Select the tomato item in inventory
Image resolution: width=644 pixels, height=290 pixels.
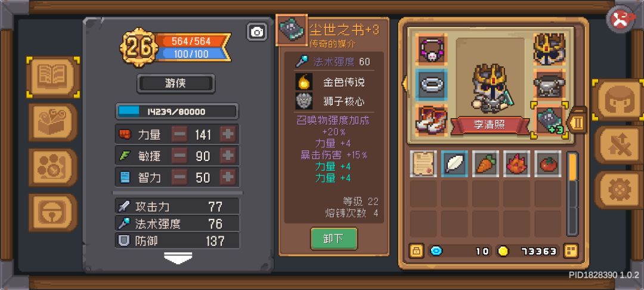click(548, 164)
